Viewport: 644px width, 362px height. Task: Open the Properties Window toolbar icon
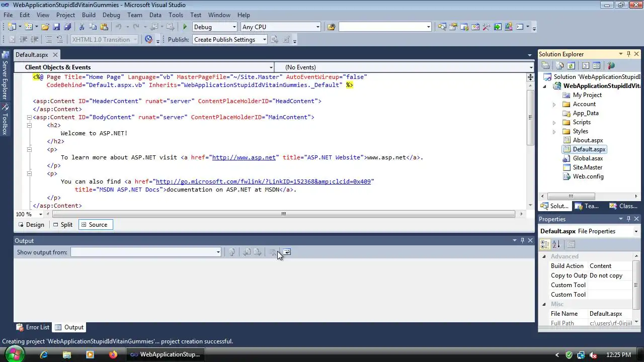point(453,27)
